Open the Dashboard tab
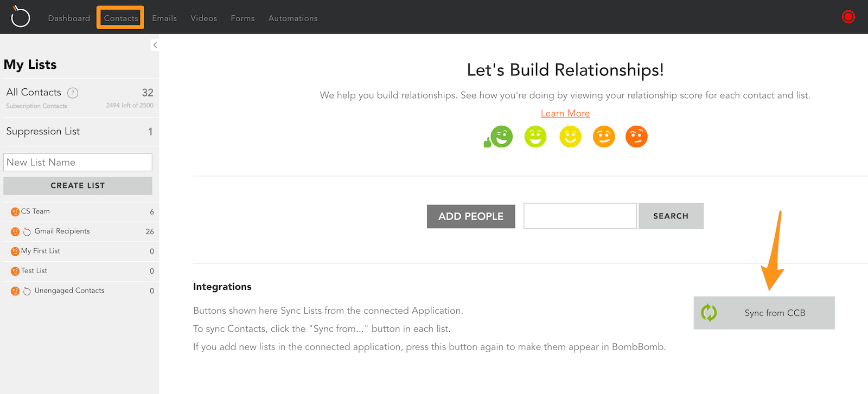868x394 pixels. [69, 18]
